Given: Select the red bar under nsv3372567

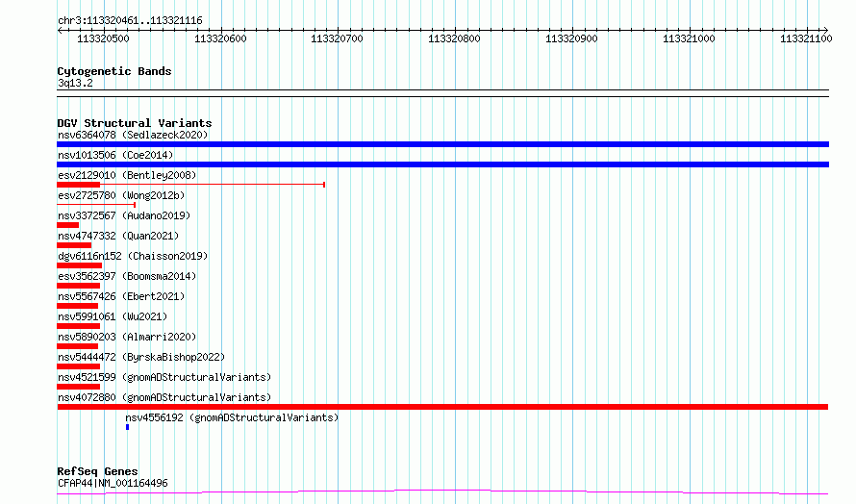Looking at the screenshot, I should coord(67,225).
